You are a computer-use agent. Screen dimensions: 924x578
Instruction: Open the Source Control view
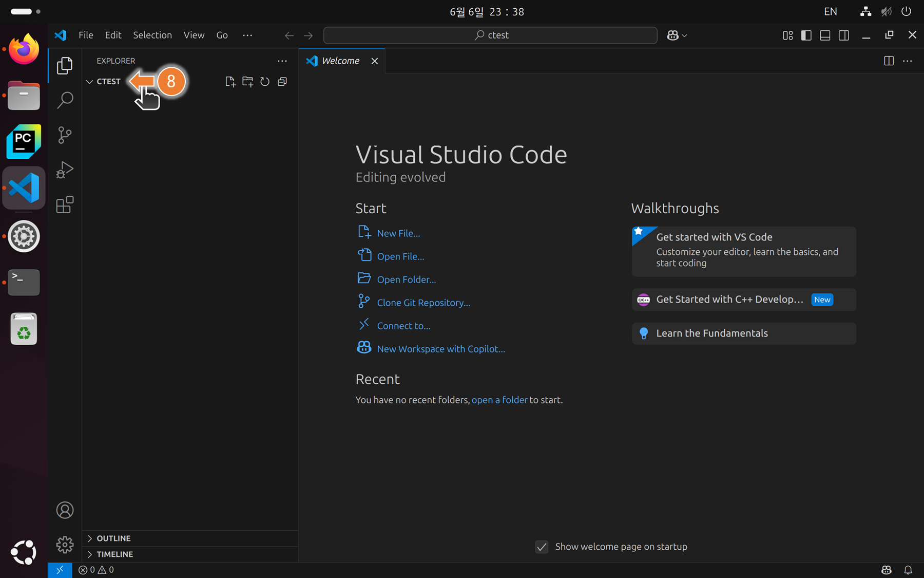click(65, 135)
